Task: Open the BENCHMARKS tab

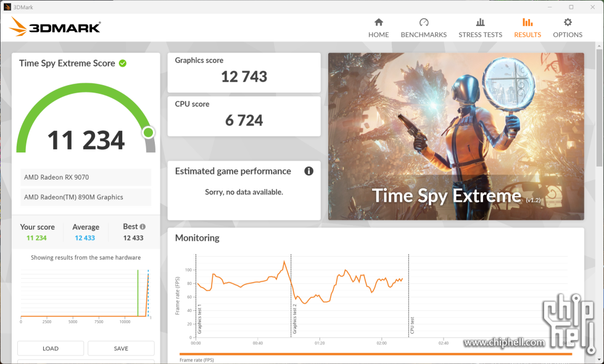Action: pyautogui.click(x=424, y=28)
